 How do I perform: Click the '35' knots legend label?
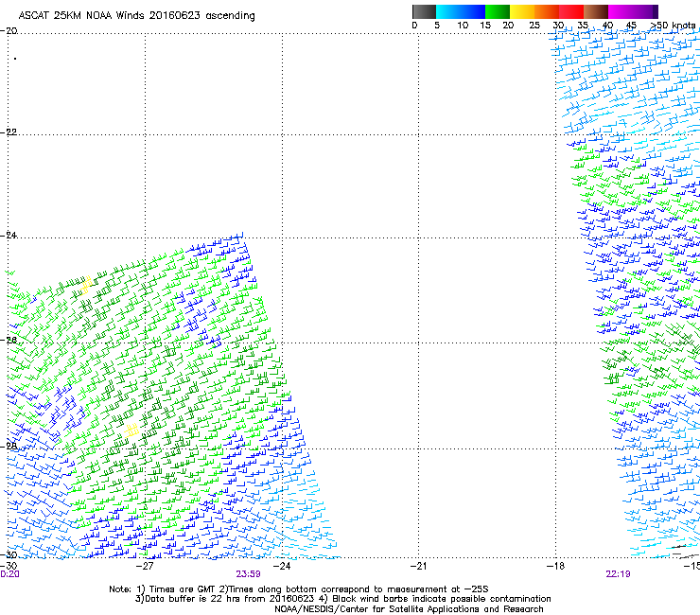tap(583, 26)
